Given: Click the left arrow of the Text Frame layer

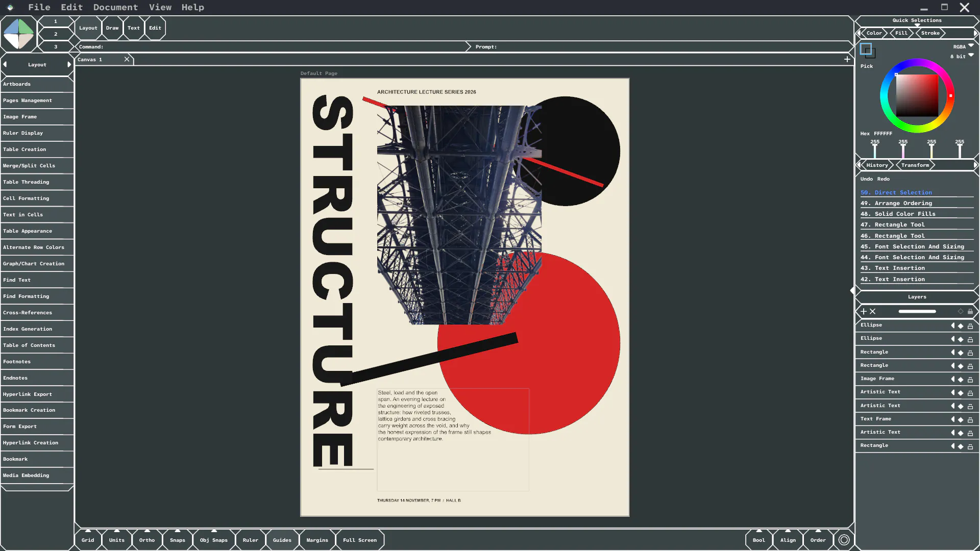Looking at the screenshot, I should coord(952,419).
